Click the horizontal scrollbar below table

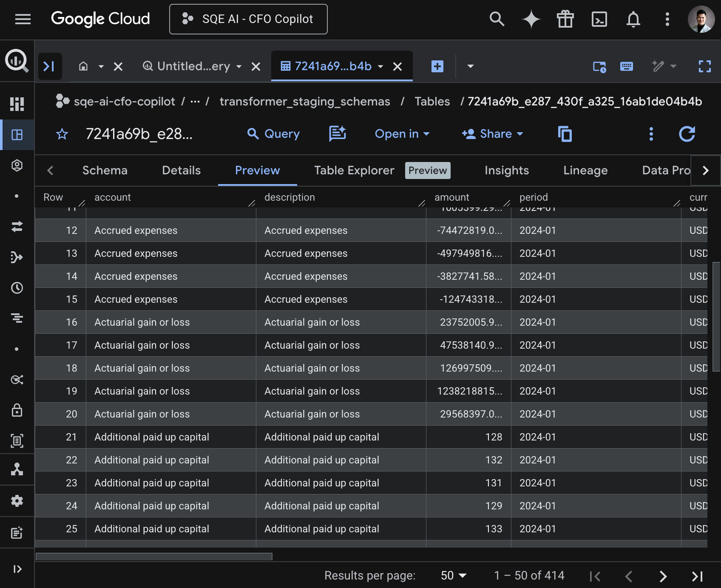[x=154, y=557]
